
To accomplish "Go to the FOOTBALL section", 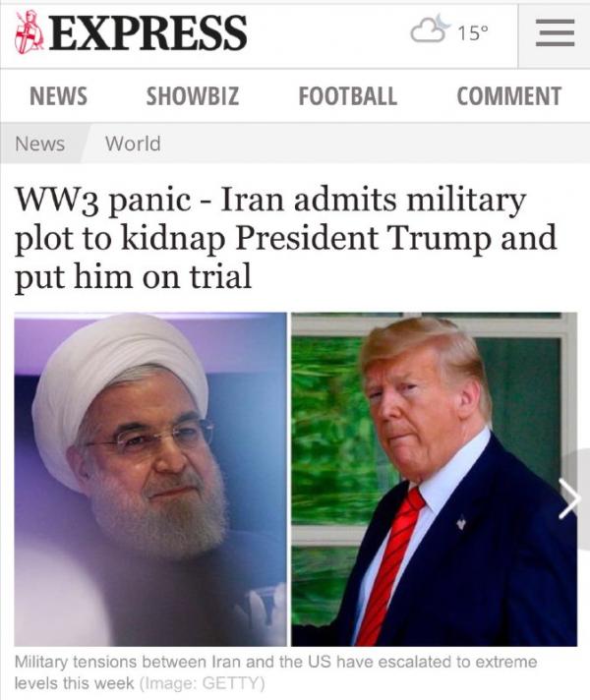I will coord(347,96).
